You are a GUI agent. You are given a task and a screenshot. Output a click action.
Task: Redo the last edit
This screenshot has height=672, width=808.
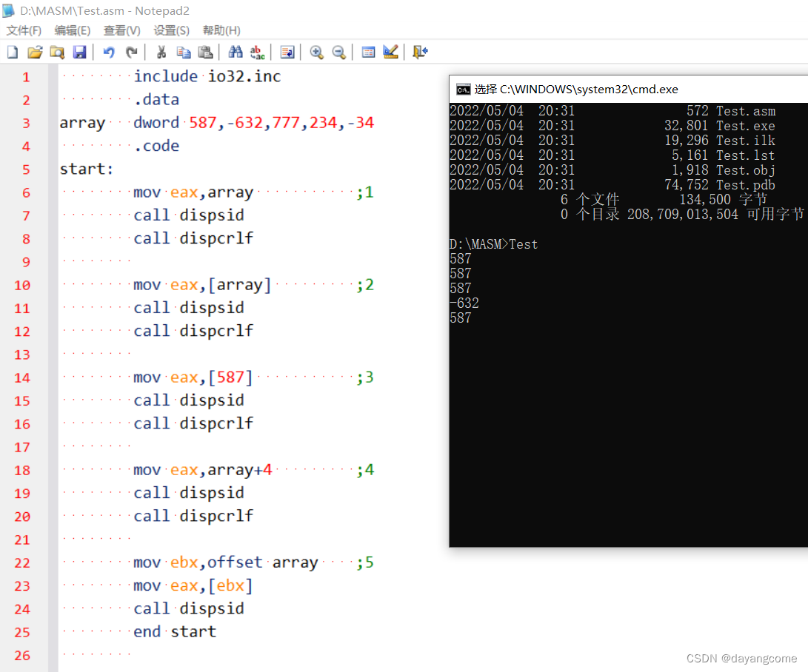131,52
